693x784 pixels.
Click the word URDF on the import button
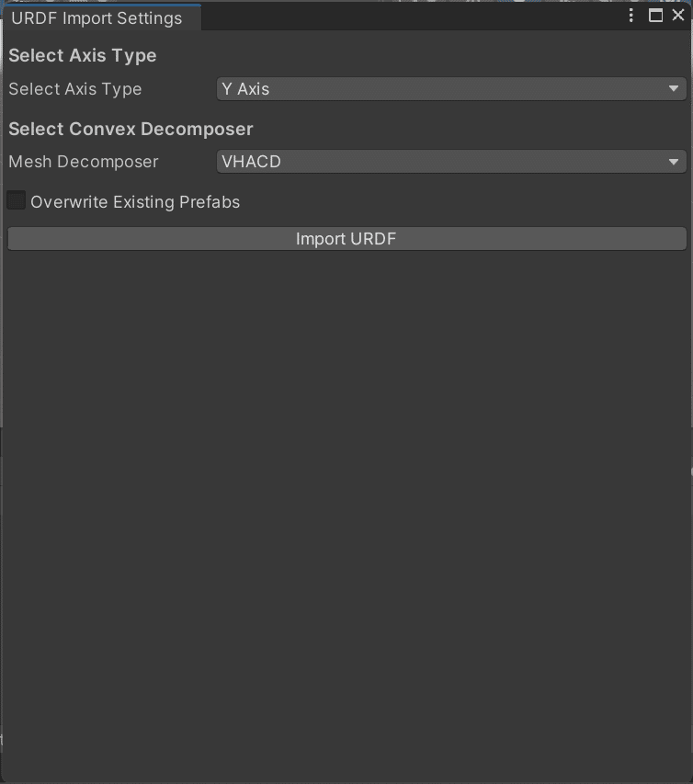[x=371, y=239]
